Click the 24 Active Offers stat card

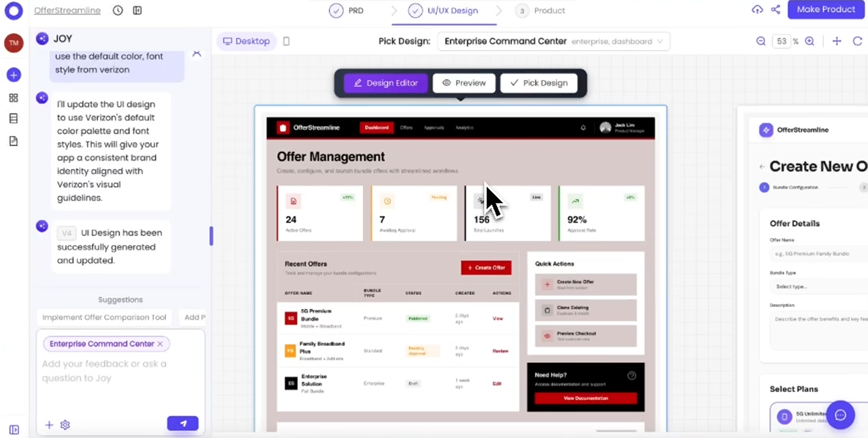(320, 213)
